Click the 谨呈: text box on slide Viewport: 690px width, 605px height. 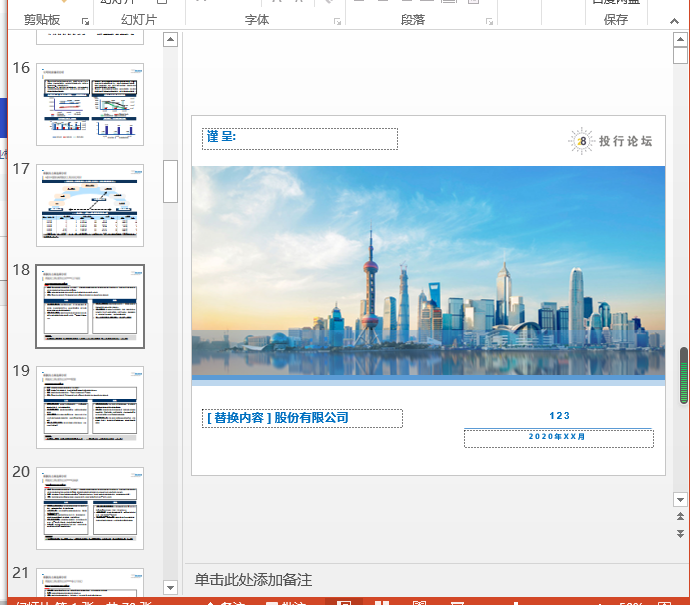[300, 139]
